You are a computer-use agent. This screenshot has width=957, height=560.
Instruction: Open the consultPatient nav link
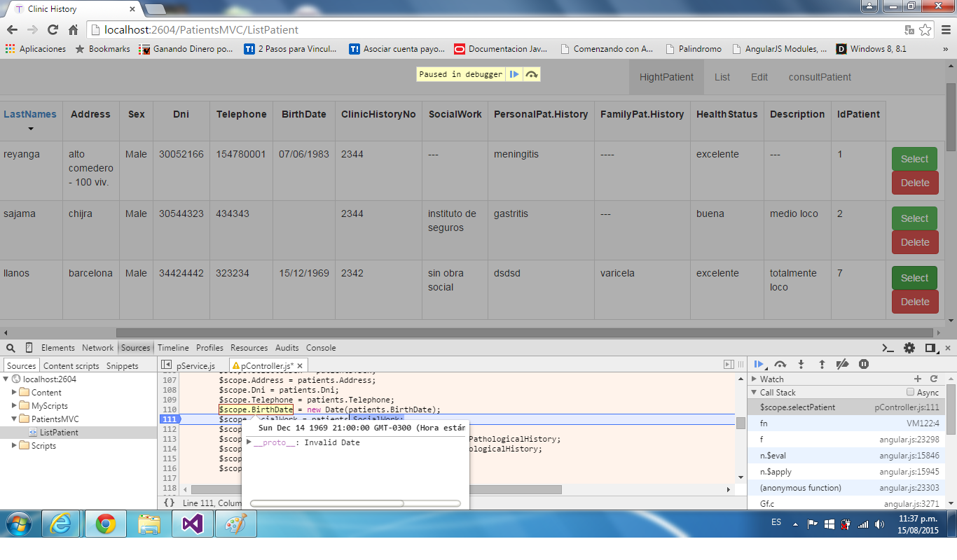tap(820, 77)
